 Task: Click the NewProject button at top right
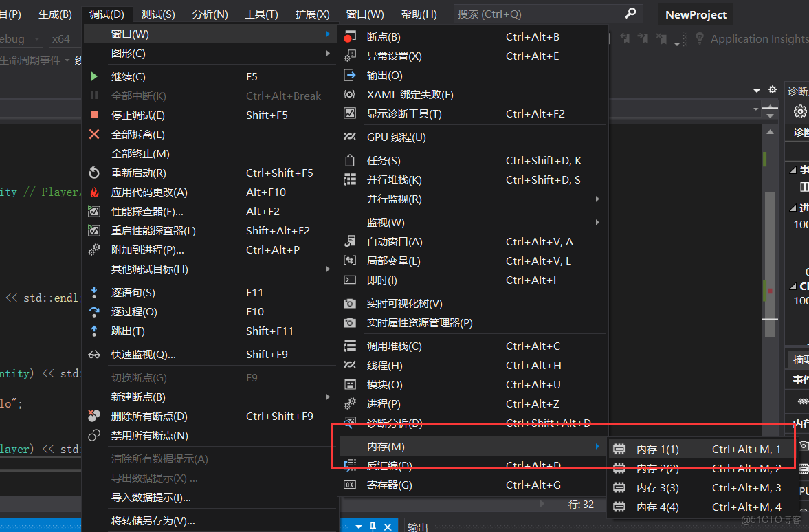click(x=696, y=14)
